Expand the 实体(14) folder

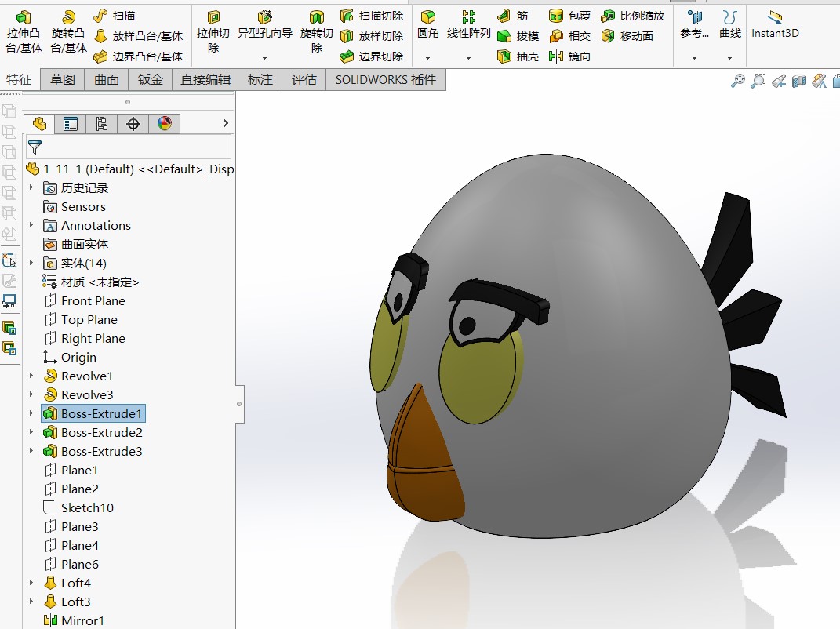pyautogui.click(x=31, y=263)
